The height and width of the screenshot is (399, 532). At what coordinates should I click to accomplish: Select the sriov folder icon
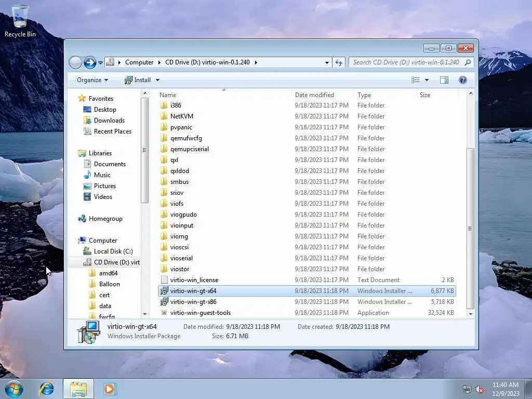[164, 192]
